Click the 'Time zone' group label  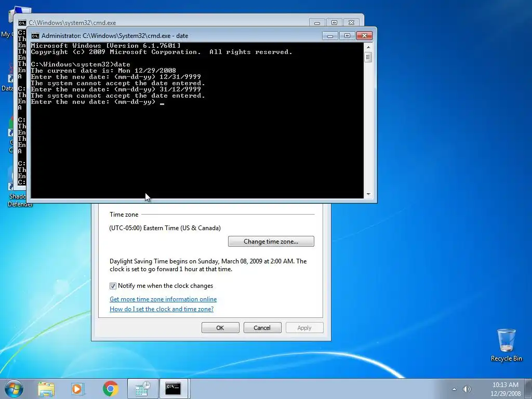point(124,215)
